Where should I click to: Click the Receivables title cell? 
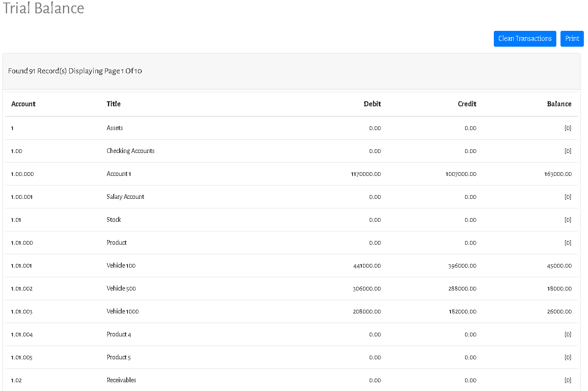[121, 380]
